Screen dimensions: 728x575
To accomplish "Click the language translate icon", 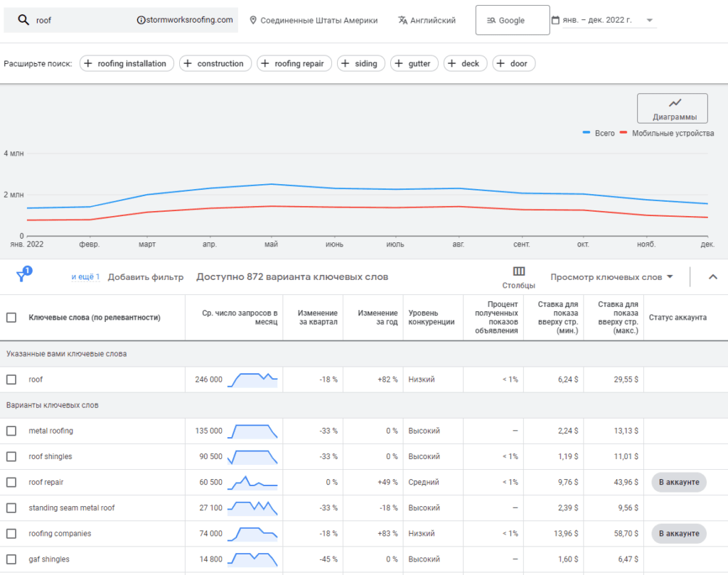I will coord(402,20).
